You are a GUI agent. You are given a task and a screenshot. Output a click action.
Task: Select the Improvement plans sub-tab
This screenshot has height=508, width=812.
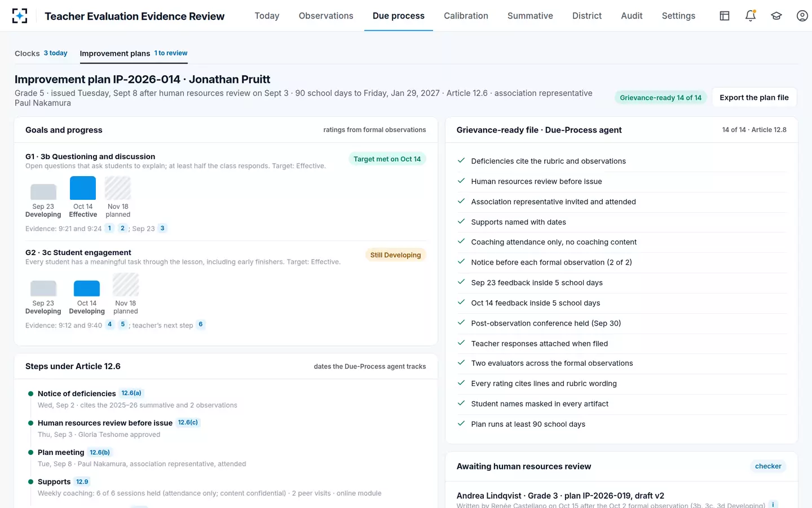[x=134, y=53]
